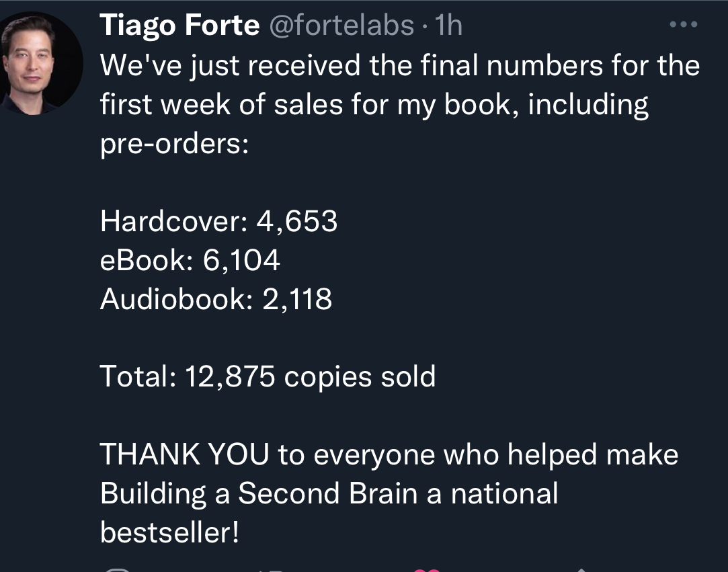The image size is (728, 572).
Task: Click the retweet icon below the tweet
Action: click(273, 570)
